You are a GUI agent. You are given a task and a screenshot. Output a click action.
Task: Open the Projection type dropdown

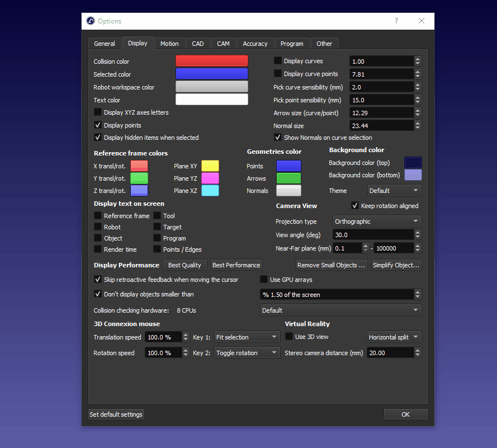pyautogui.click(x=377, y=221)
